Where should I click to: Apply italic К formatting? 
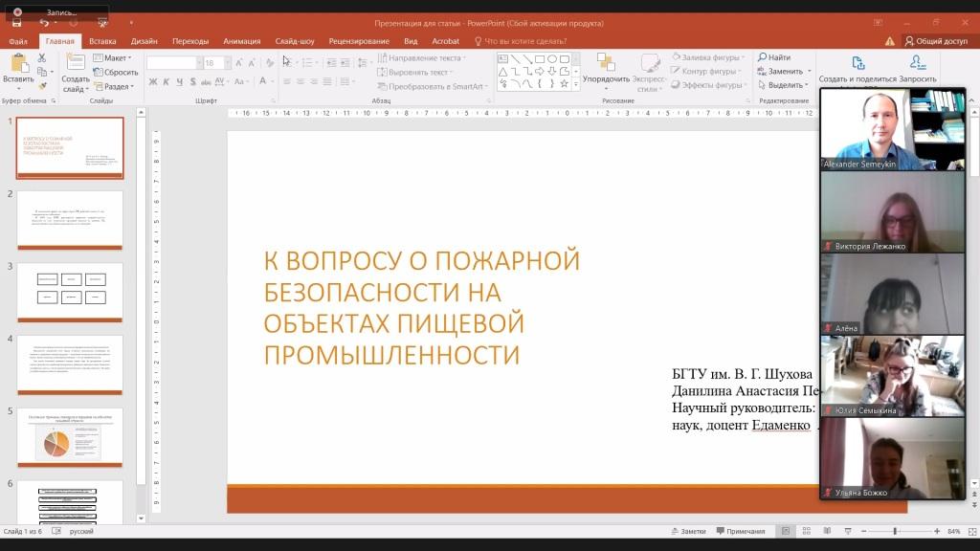pos(167,82)
